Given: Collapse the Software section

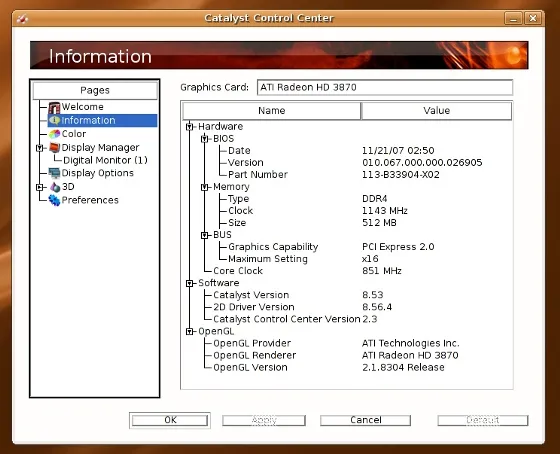Looking at the screenshot, I should click(x=190, y=283).
